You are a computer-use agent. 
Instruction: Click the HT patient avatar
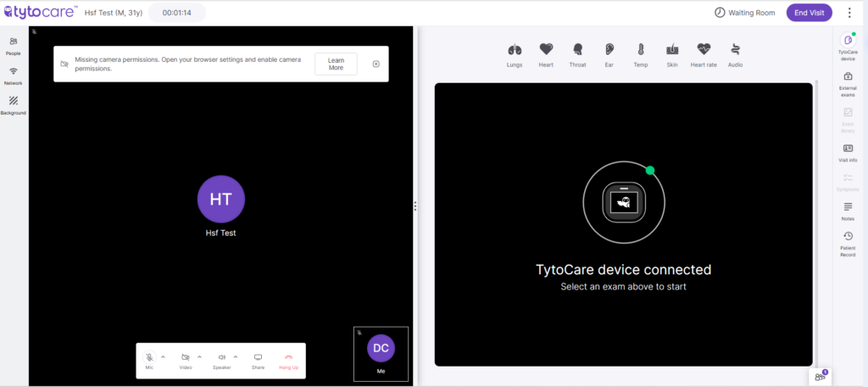click(221, 199)
